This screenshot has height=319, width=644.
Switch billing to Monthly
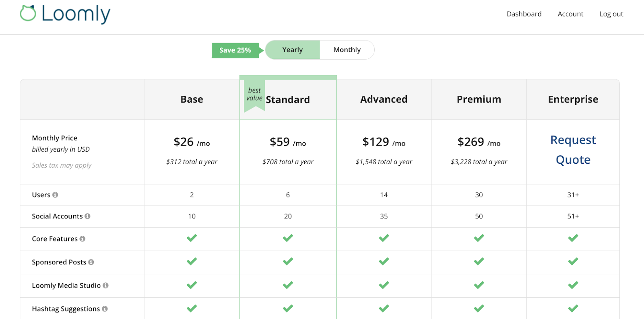click(347, 50)
